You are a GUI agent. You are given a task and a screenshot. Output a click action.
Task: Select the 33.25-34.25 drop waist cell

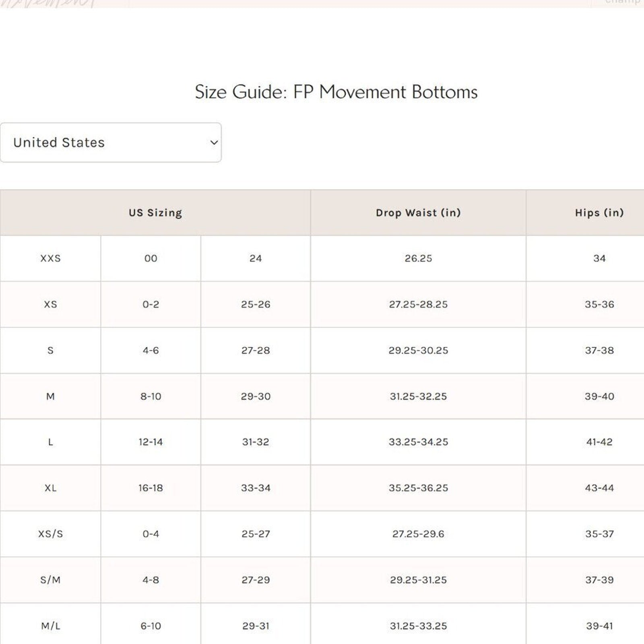pyautogui.click(x=418, y=442)
